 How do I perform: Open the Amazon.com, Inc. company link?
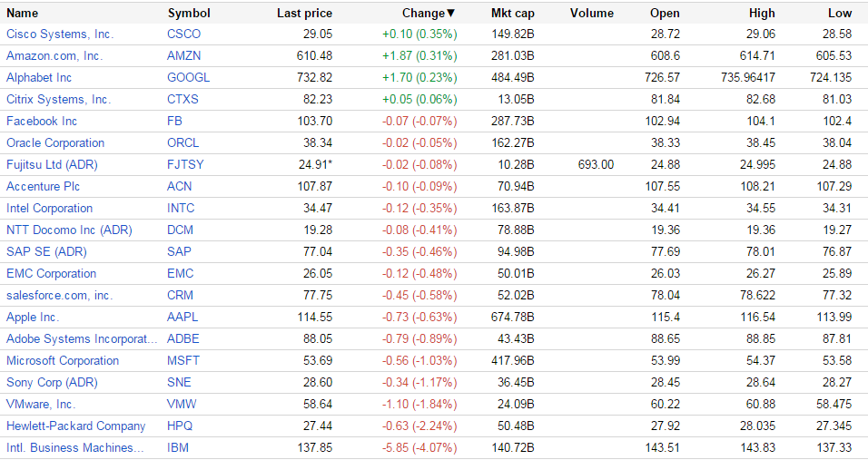pos(54,55)
